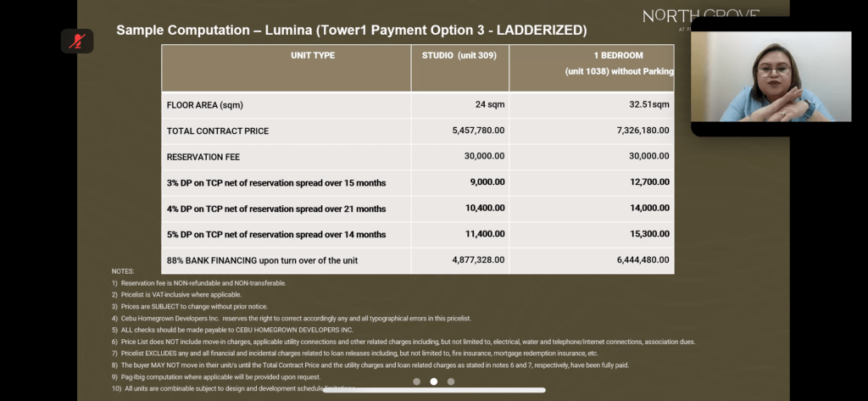Select the NOTES heading below the table
The image size is (868, 401).
(x=123, y=271)
